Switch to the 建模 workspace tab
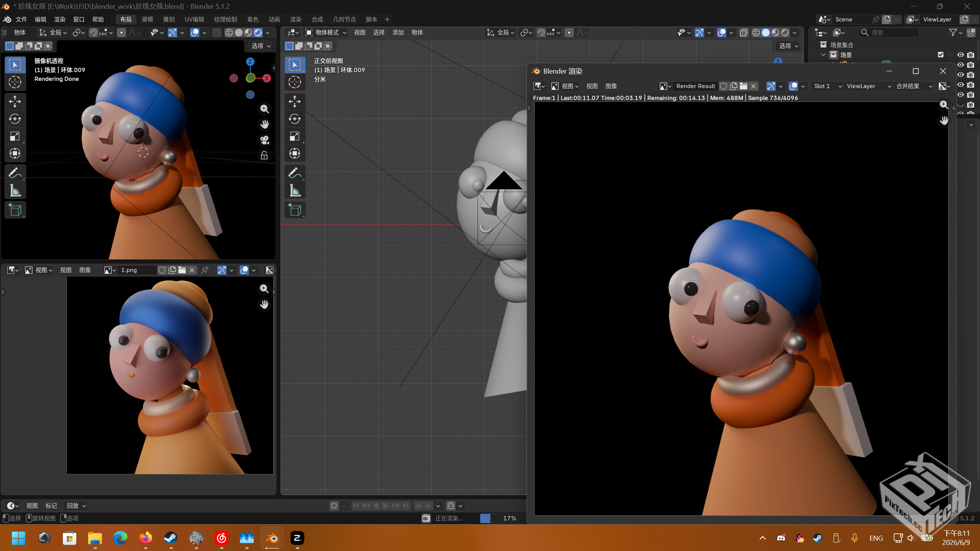This screenshot has width=980, height=551. 148,19
